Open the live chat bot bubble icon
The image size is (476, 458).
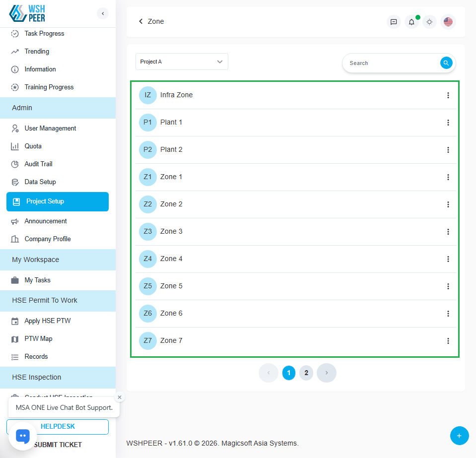coord(23,436)
